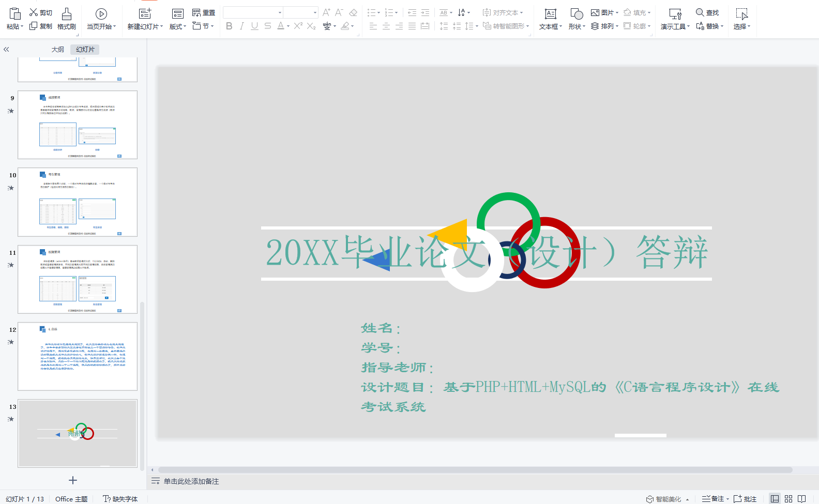Increase font size with A+ icon
Viewport: 819px width, 504px height.
coord(326,12)
